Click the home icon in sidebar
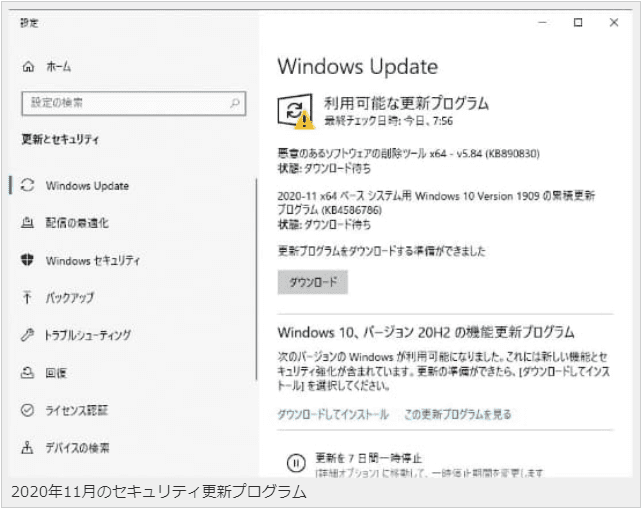The height and width of the screenshot is (512, 643). point(28,67)
